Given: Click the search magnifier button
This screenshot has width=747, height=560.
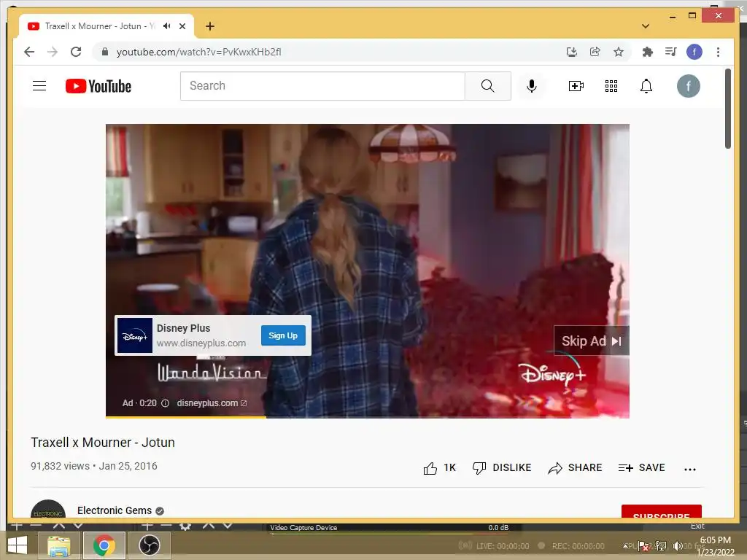Looking at the screenshot, I should [x=488, y=86].
